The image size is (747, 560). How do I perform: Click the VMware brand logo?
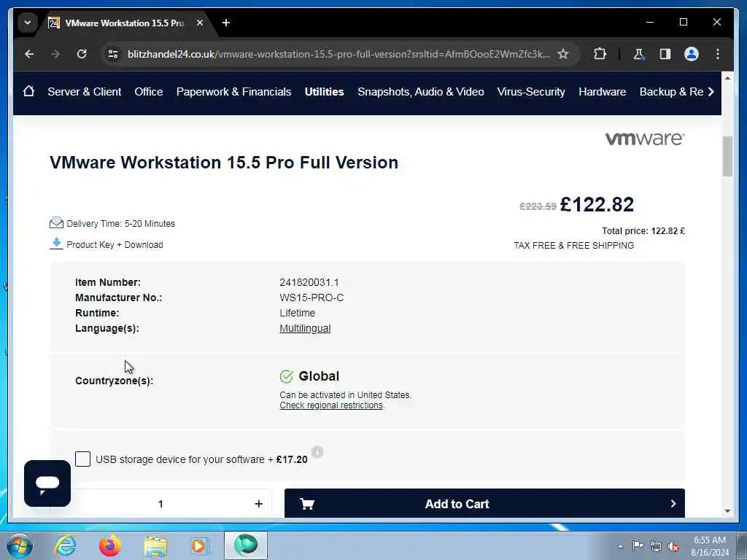click(645, 139)
